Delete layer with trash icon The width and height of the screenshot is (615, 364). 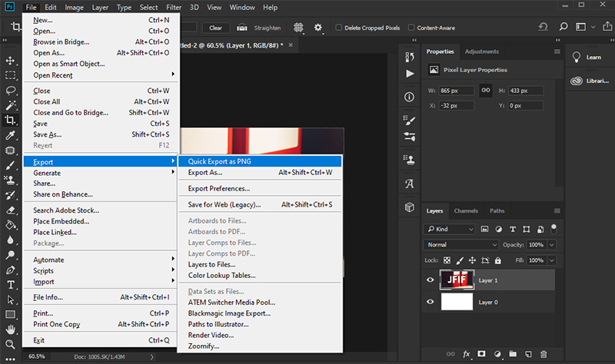(x=544, y=354)
